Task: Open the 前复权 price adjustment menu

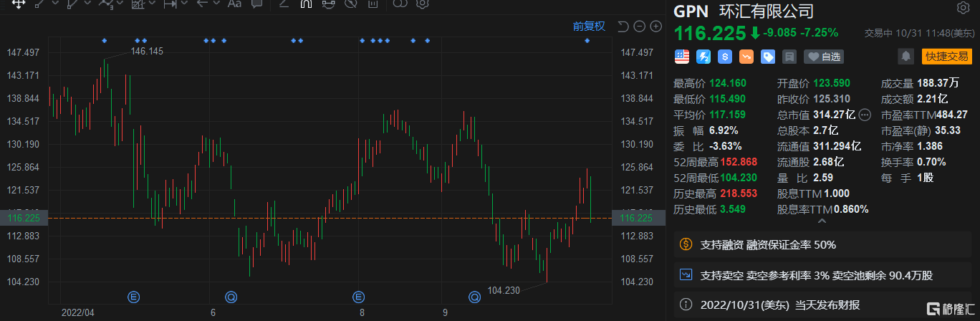Action: pyautogui.click(x=589, y=27)
